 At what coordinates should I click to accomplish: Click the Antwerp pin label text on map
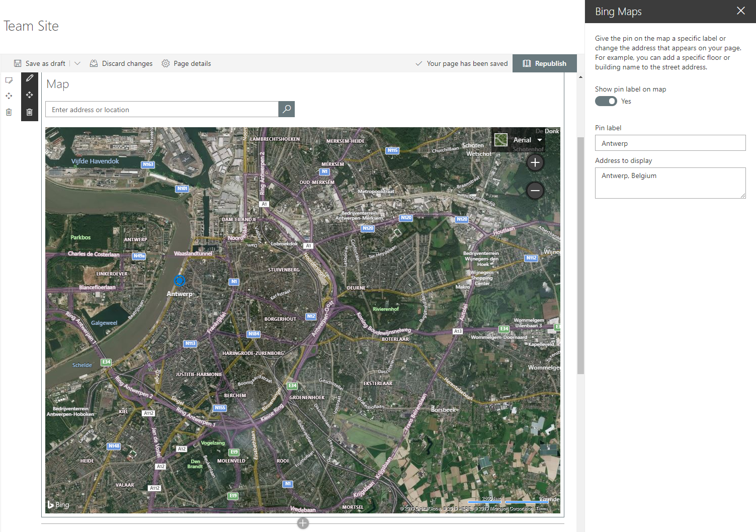[x=180, y=294]
